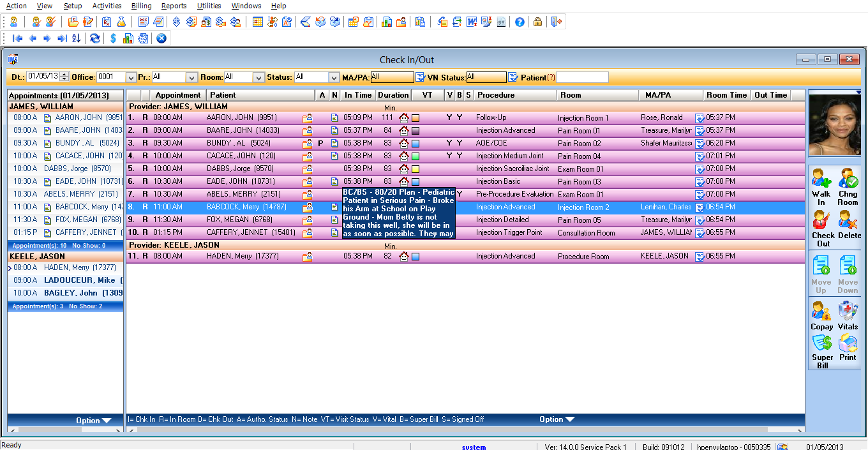Screen dimensions: 868x450
Task: Open the Rx prescription clipboard icon
Action: pyautogui.click(x=107, y=22)
